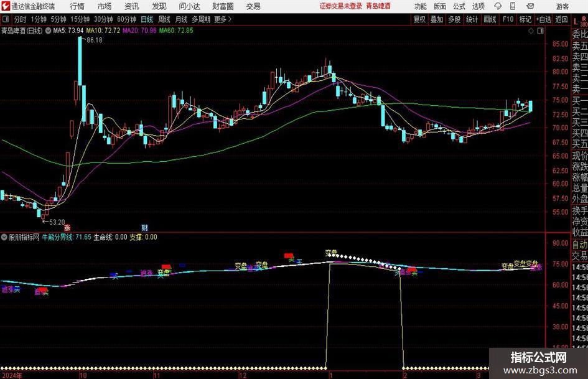The height and width of the screenshot is (379, 588).
Task: Click the 复权 toolbar button
Action: click(419, 19)
